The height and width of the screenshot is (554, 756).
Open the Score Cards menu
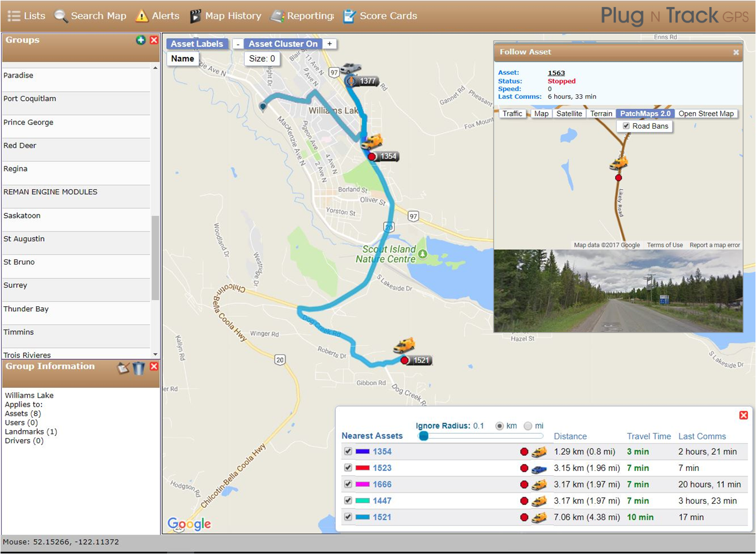pyautogui.click(x=380, y=16)
